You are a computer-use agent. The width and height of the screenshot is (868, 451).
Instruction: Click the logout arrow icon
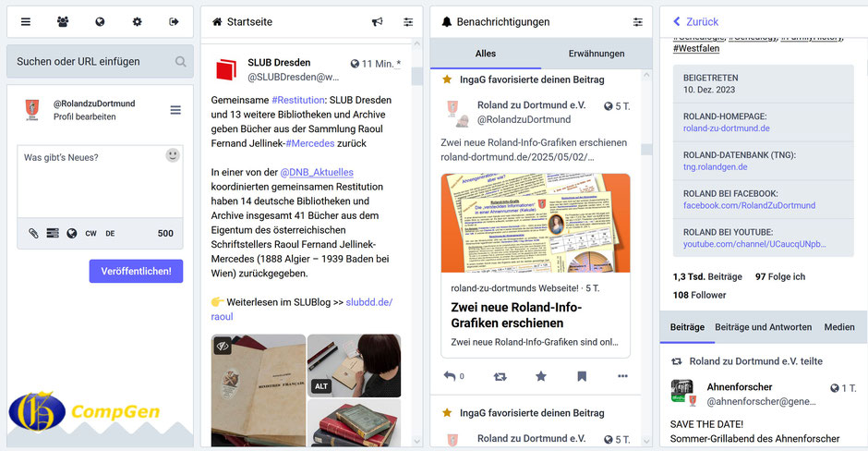pyautogui.click(x=174, y=21)
